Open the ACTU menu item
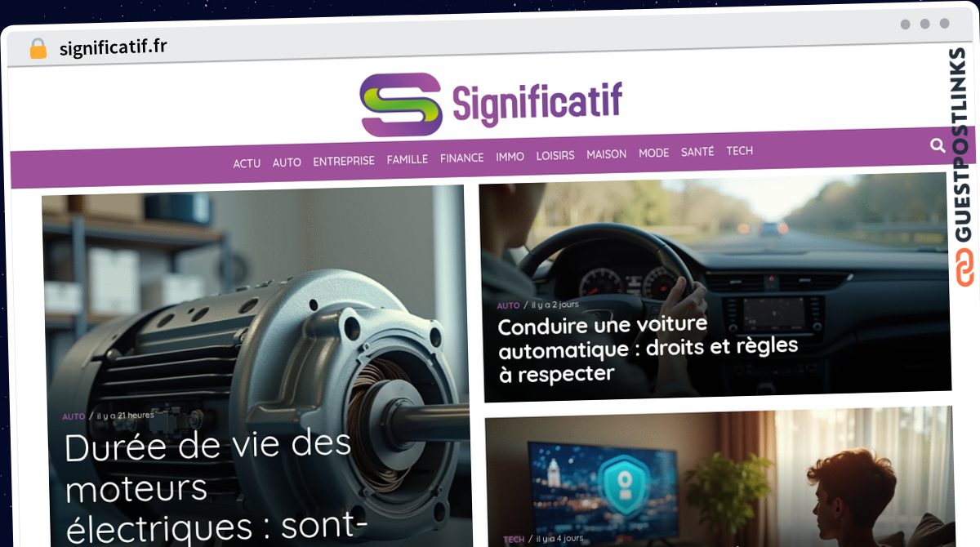The height and width of the screenshot is (547, 980). [x=247, y=163]
